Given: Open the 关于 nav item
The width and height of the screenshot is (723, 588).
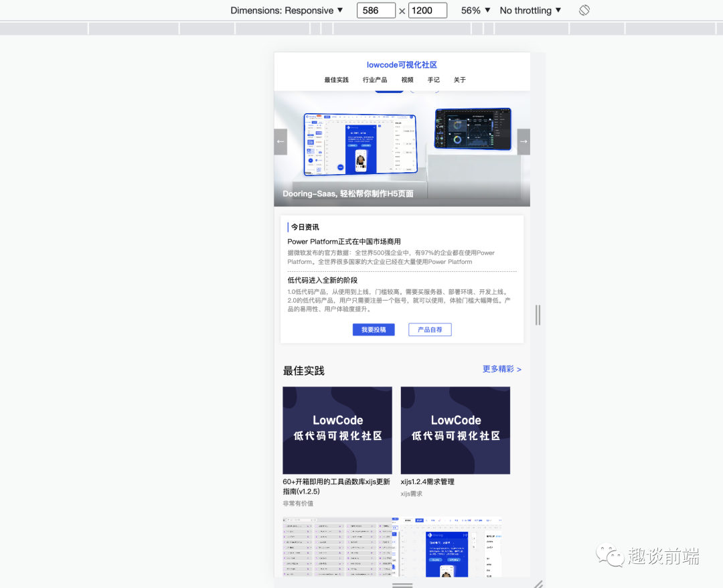Looking at the screenshot, I should point(460,80).
